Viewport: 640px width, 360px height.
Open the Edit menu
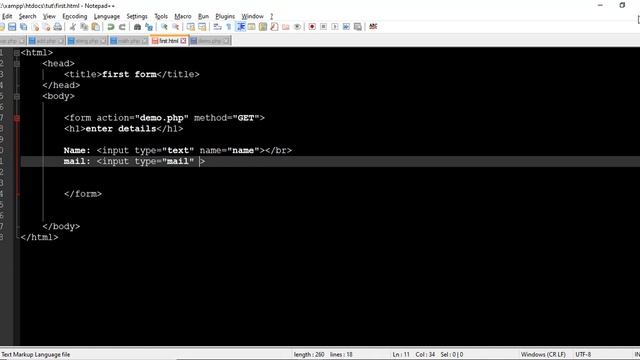(x=7, y=16)
